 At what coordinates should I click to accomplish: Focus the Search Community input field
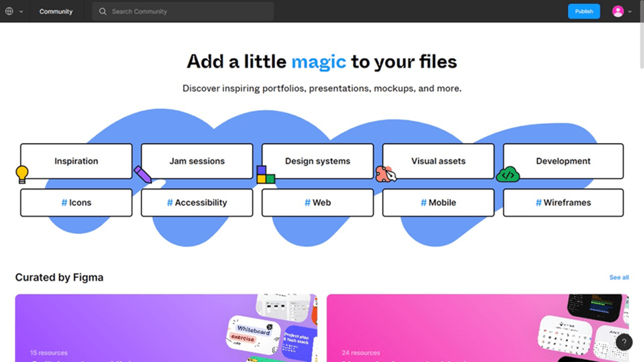183,12
